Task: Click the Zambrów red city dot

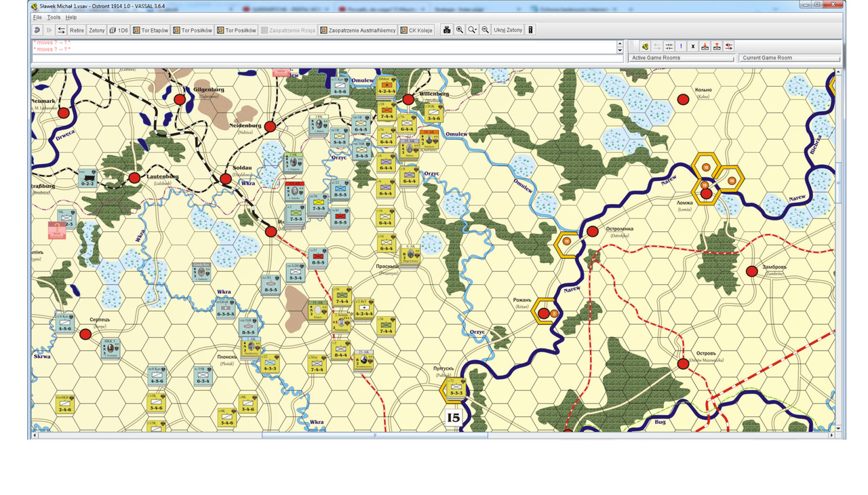Action: [751, 271]
